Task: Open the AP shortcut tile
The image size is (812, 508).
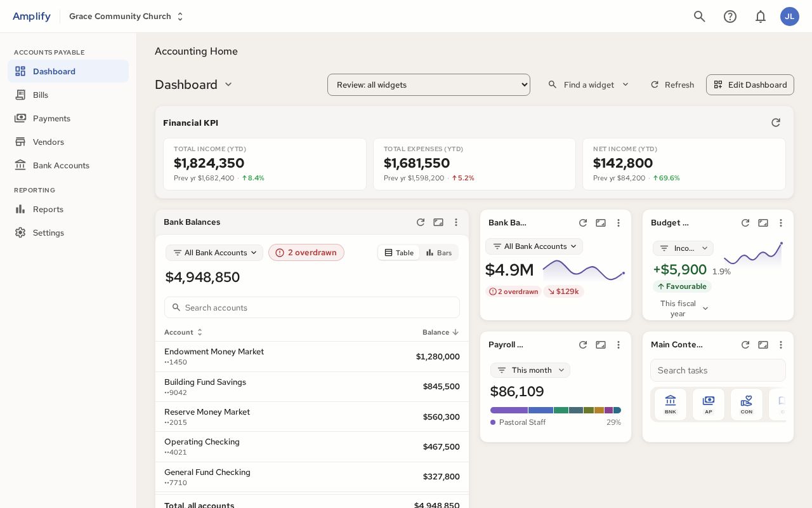Action: (x=709, y=404)
